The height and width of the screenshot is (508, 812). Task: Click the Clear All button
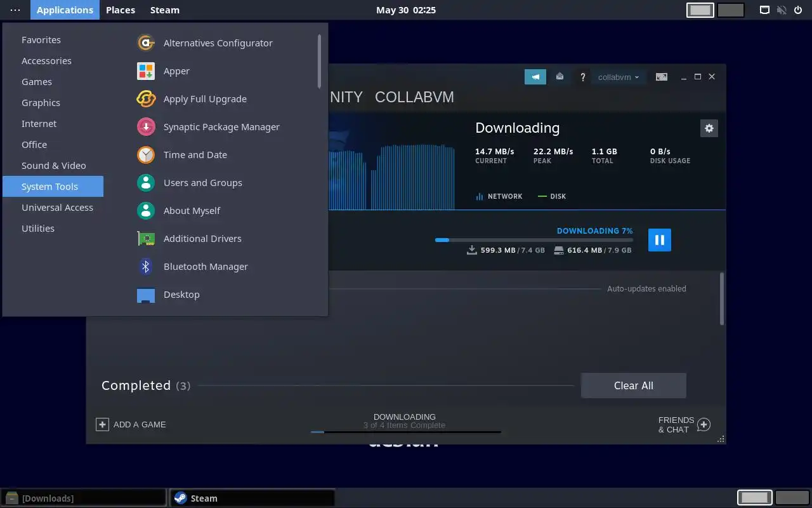coord(633,385)
